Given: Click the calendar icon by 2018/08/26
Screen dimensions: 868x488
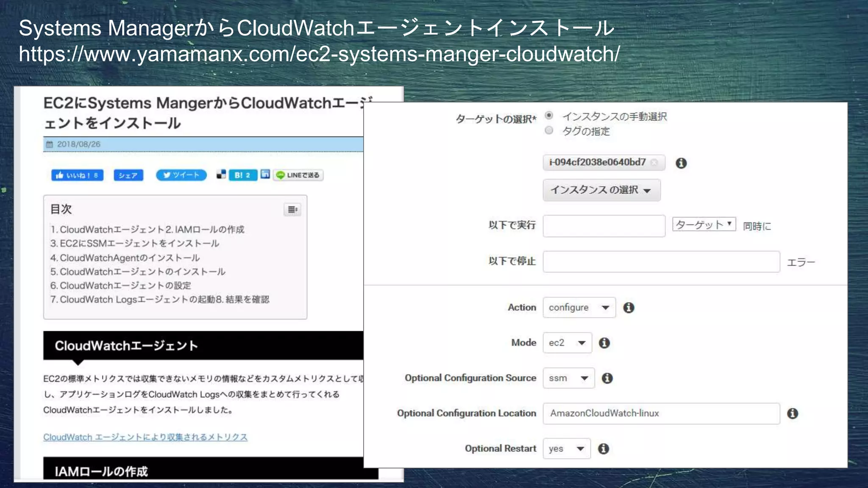Looking at the screenshot, I should 50,144.
